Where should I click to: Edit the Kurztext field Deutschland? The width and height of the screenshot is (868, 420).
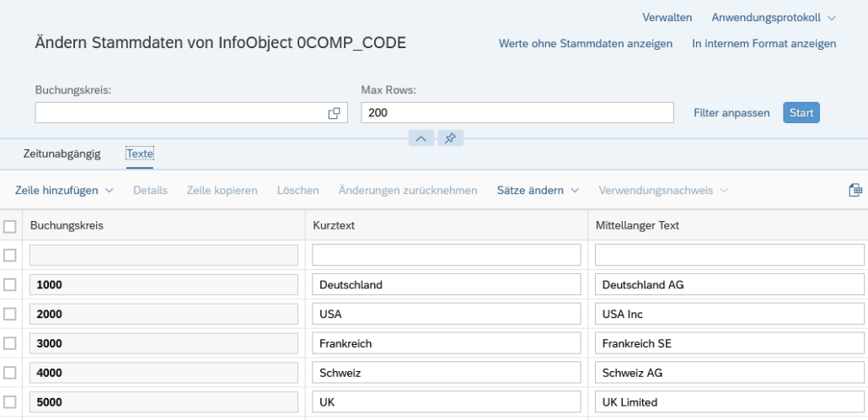click(x=446, y=285)
